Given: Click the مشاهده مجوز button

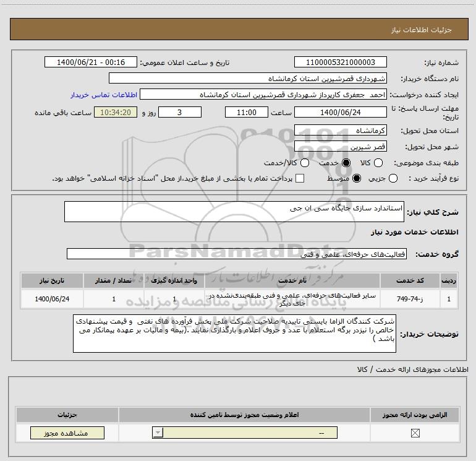Looking at the screenshot, I should [67, 433].
